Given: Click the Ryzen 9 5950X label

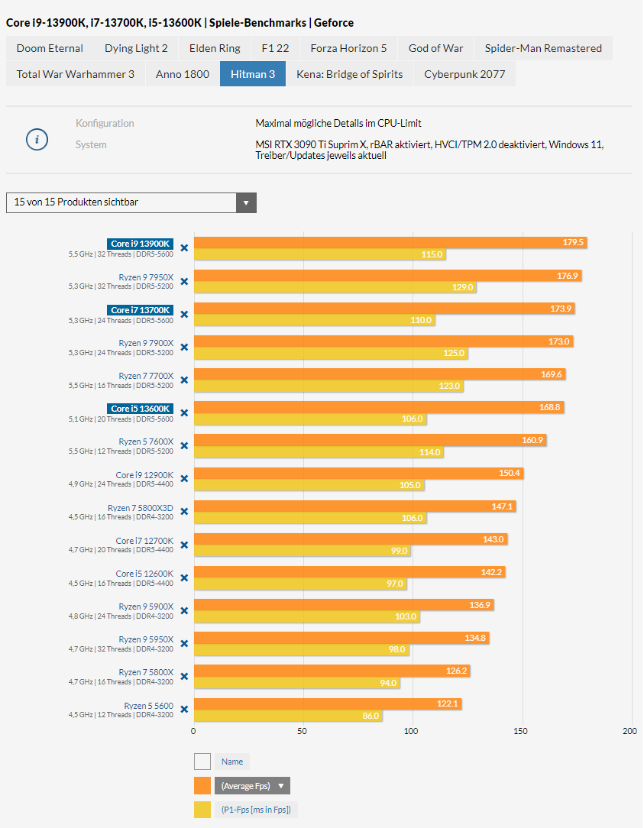Looking at the screenshot, I should click(146, 639).
